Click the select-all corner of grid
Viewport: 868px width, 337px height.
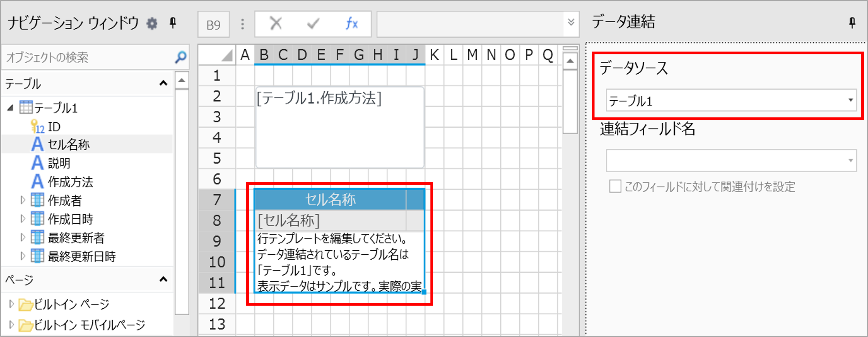[217, 55]
